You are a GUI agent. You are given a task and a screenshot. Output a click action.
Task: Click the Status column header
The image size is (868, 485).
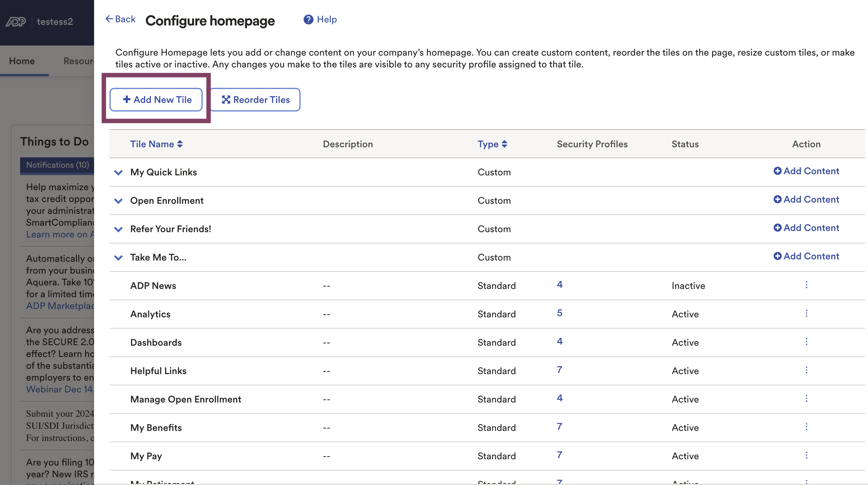685,144
